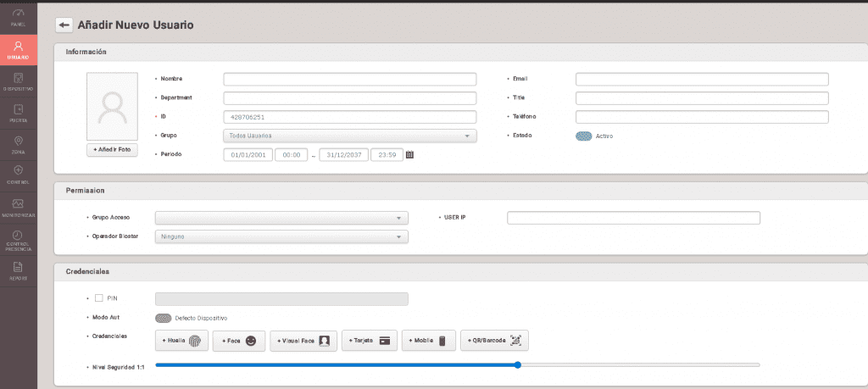Click the Añadir Foto button
Screen dimensions: 868x389
pos(112,149)
